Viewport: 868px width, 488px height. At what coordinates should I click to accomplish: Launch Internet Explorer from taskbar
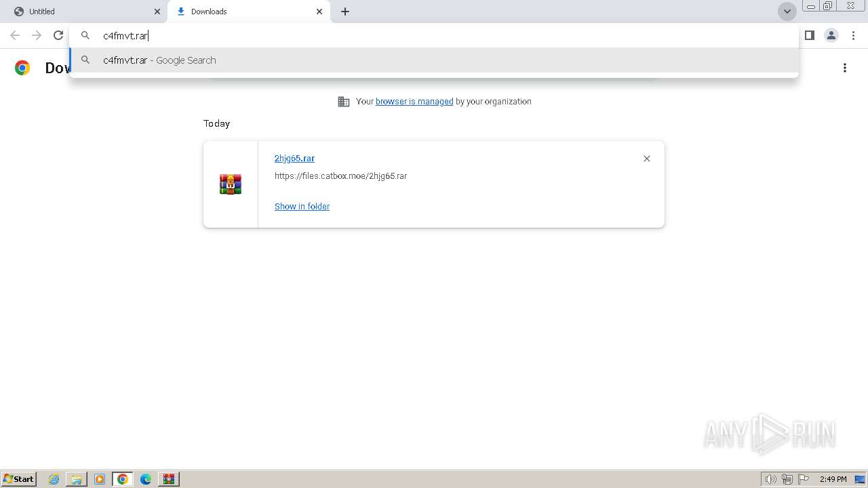54,479
